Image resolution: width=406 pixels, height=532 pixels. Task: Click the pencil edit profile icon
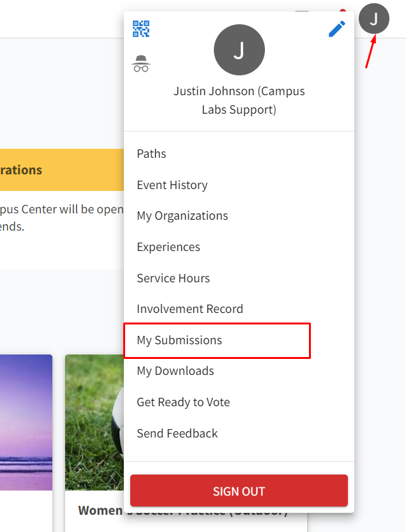pos(337,29)
